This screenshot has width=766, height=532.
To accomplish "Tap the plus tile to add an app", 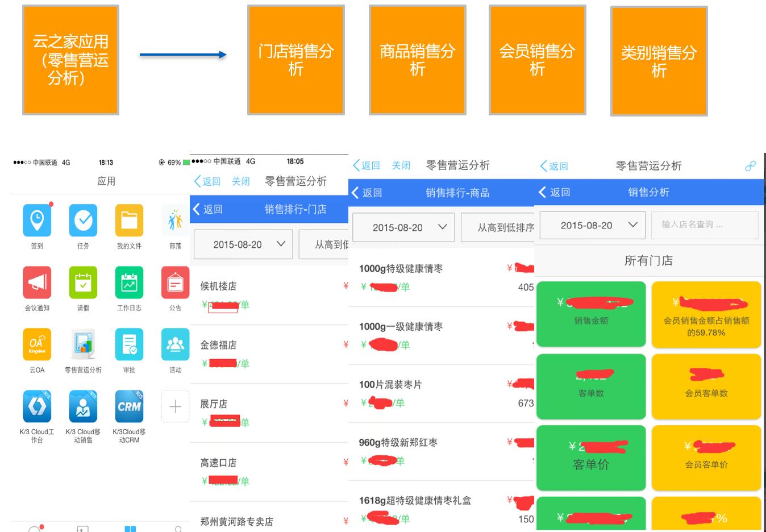I will [x=176, y=406].
